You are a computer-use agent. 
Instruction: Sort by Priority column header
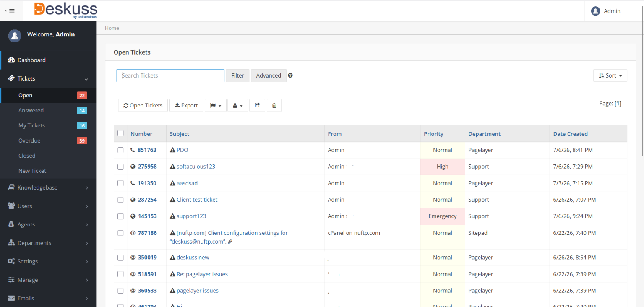pyautogui.click(x=434, y=134)
